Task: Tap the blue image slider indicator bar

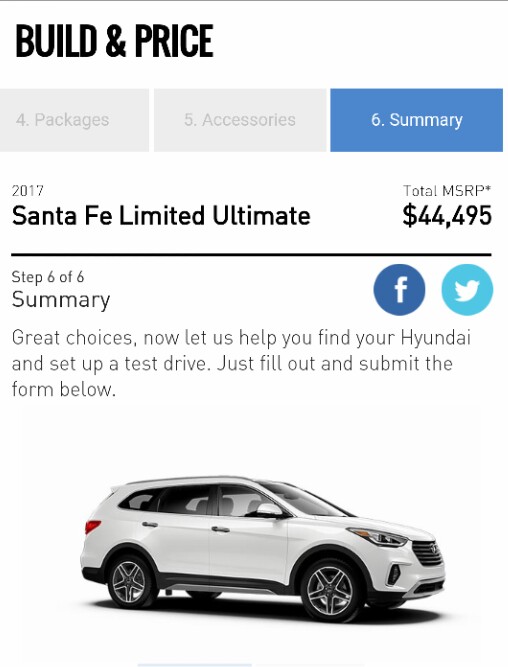Action: 195,664
